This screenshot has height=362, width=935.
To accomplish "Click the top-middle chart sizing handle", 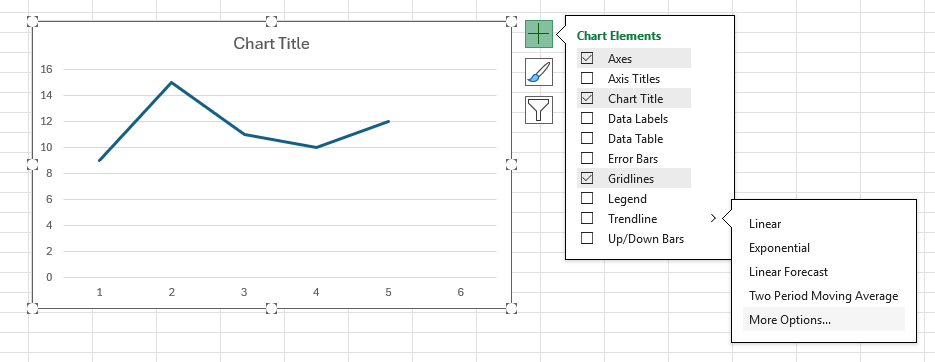I will [271, 21].
